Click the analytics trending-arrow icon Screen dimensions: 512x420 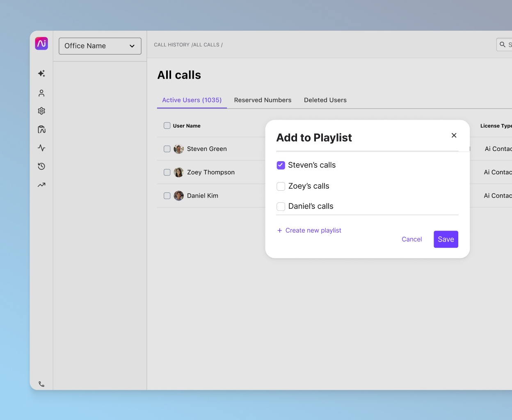click(x=41, y=185)
